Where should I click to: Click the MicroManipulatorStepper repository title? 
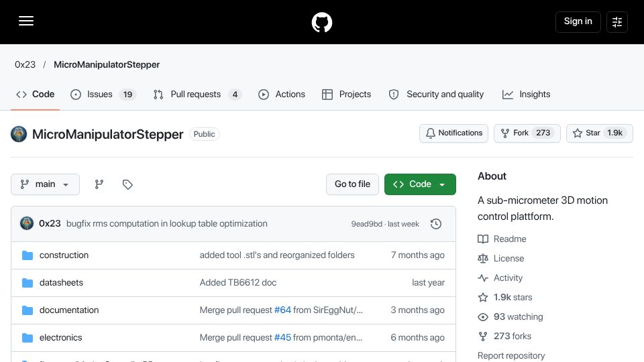pyautogui.click(x=107, y=134)
